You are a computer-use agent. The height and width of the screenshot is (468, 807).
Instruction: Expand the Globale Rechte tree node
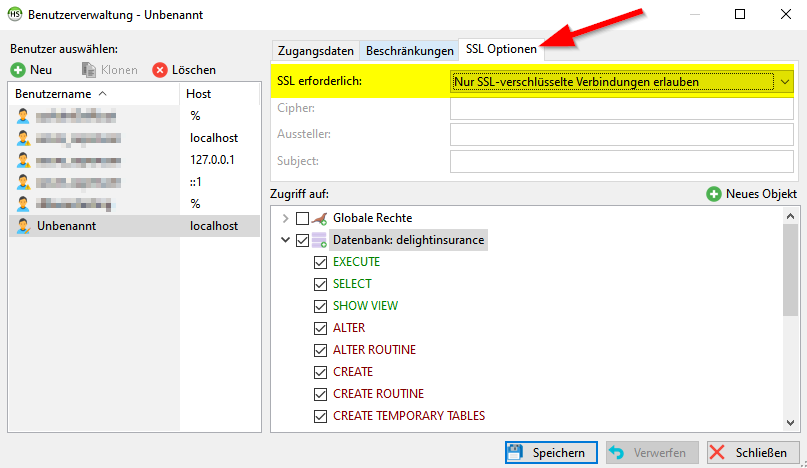(x=286, y=218)
